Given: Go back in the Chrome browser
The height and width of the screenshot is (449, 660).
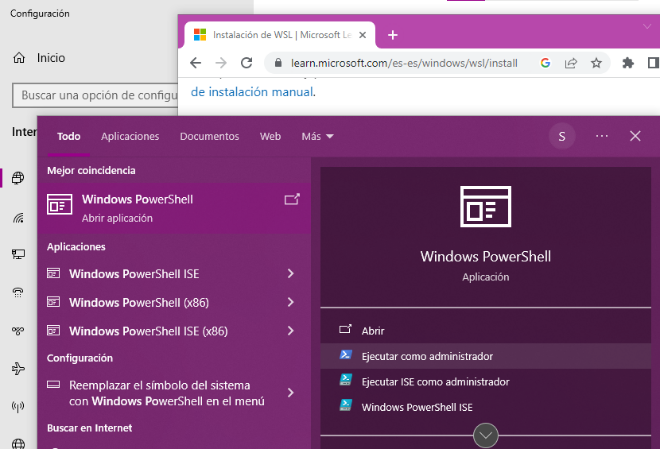Looking at the screenshot, I should tap(196, 63).
